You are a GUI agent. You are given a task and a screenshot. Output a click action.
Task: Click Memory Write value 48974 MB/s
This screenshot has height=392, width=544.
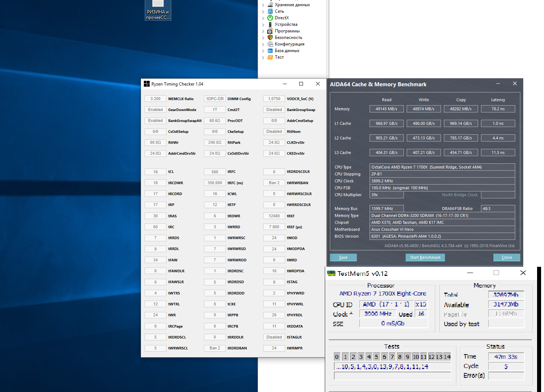tap(424, 109)
